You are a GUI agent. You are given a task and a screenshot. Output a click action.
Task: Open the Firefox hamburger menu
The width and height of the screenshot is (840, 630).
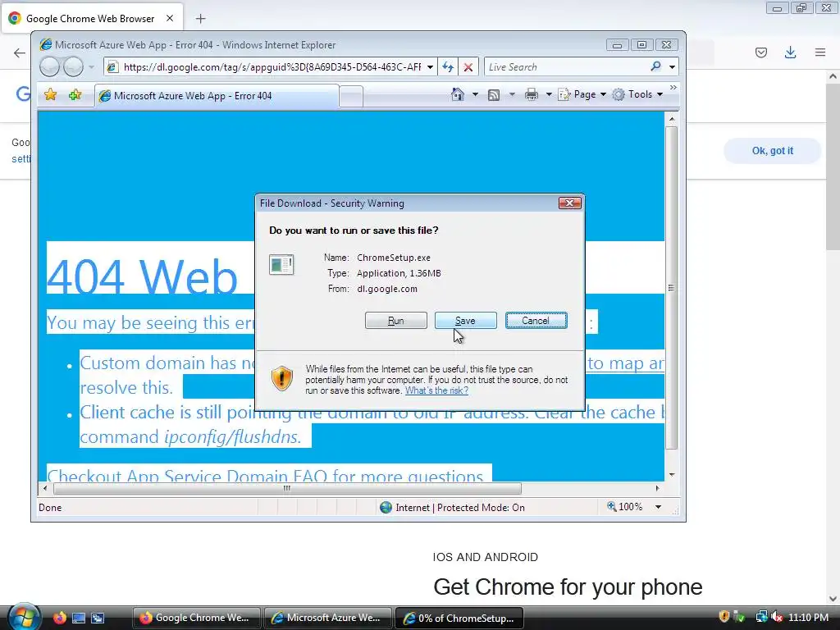point(820,52)
